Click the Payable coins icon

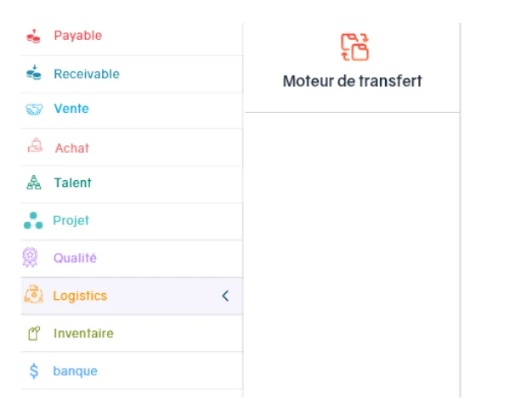coord(34,36)
